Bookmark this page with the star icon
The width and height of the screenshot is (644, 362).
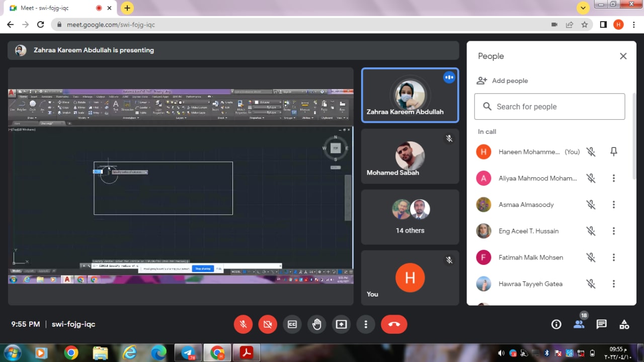click(x=584, y=24)
